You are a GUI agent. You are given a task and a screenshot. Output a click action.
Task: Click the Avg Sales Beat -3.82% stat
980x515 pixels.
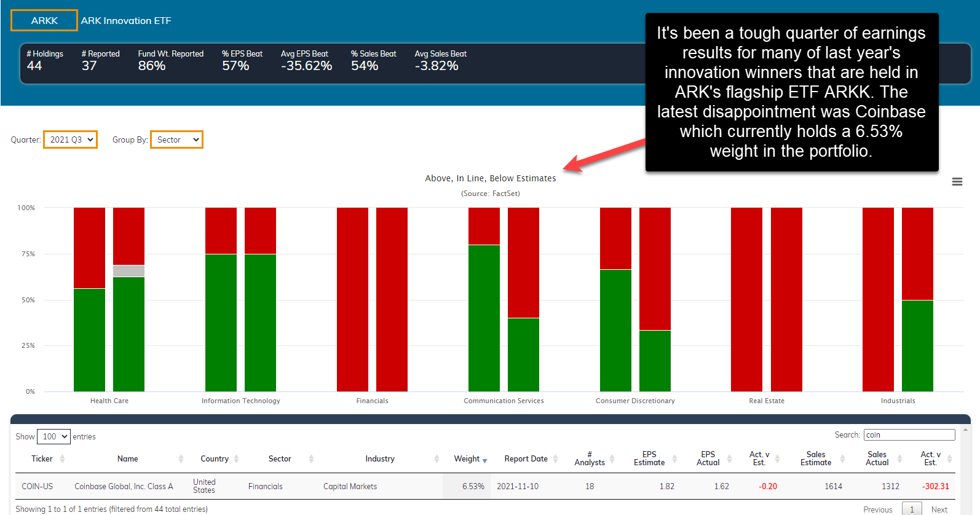(440, 60)
